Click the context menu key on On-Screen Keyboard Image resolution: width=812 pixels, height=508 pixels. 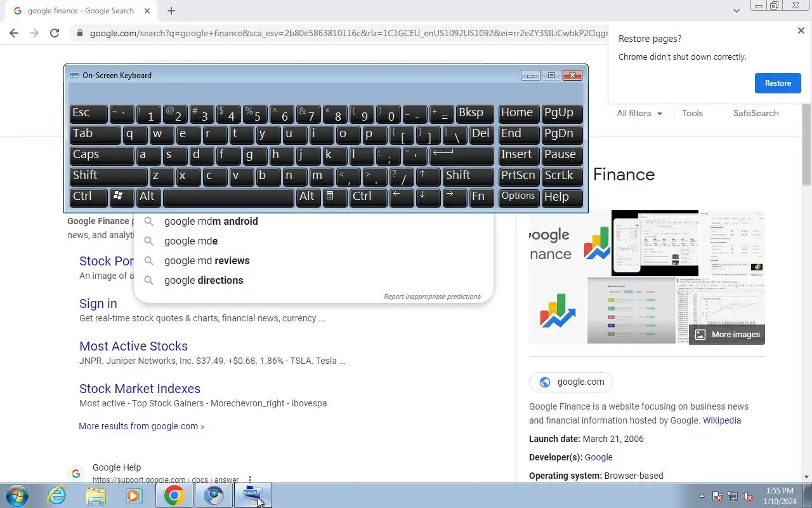pos(335,197)
